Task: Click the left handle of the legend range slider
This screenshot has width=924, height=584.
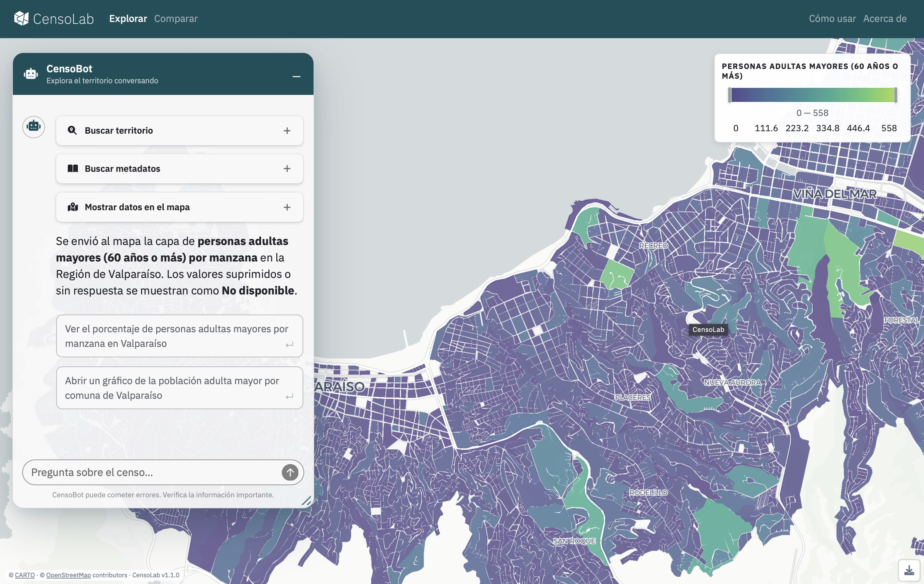Action: (730, 95)
